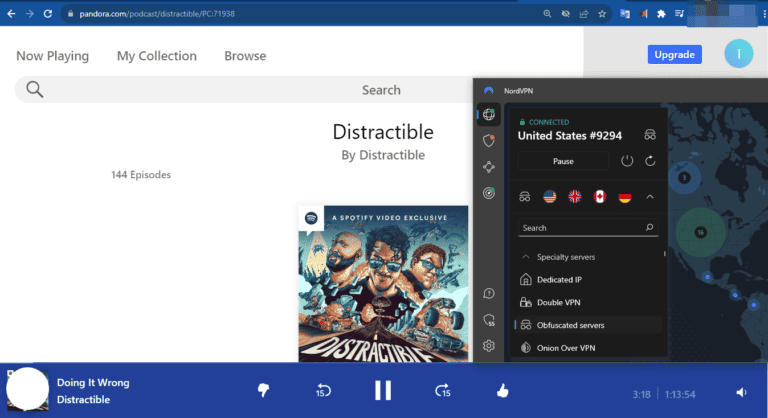
Task: Select Double VPN specialty server
Action: pyautogui.click(x=558, y=302)
